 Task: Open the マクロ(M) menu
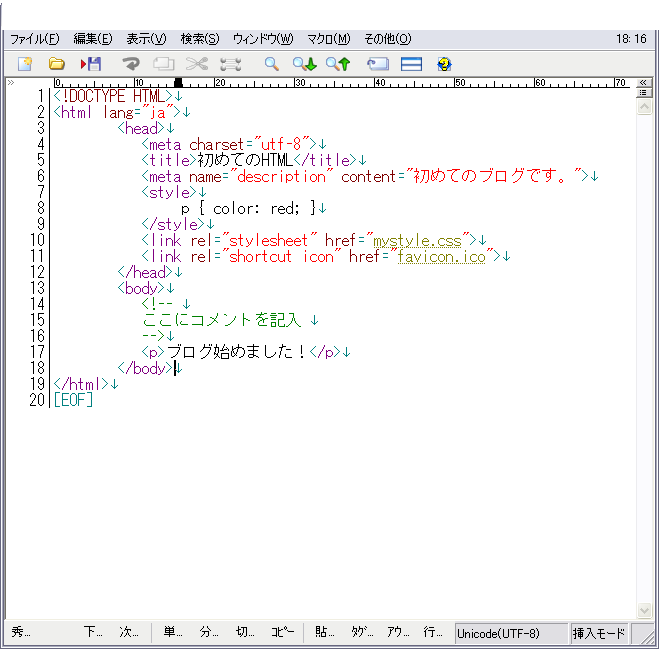click(x=329, y=39)
